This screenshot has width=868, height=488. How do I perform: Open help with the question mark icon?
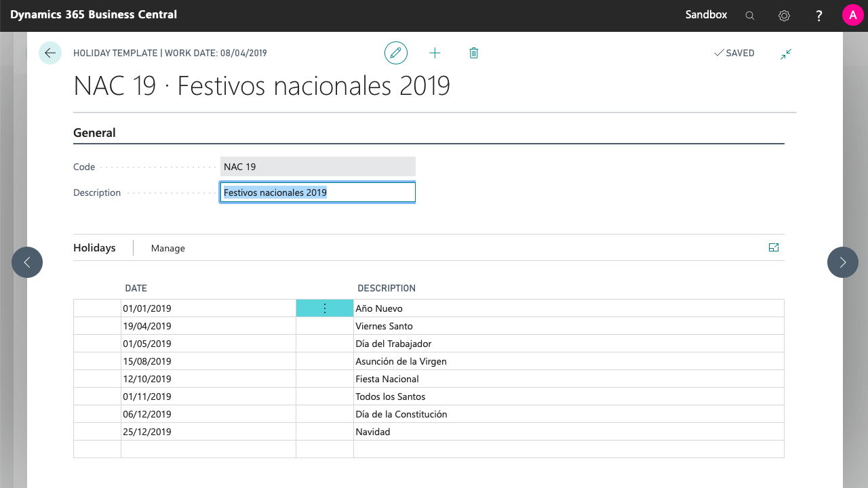819,16
